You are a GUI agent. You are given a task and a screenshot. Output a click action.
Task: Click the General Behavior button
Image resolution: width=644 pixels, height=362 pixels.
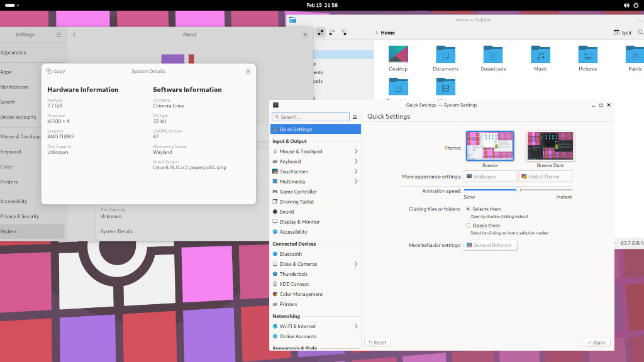tap(491, 245)
